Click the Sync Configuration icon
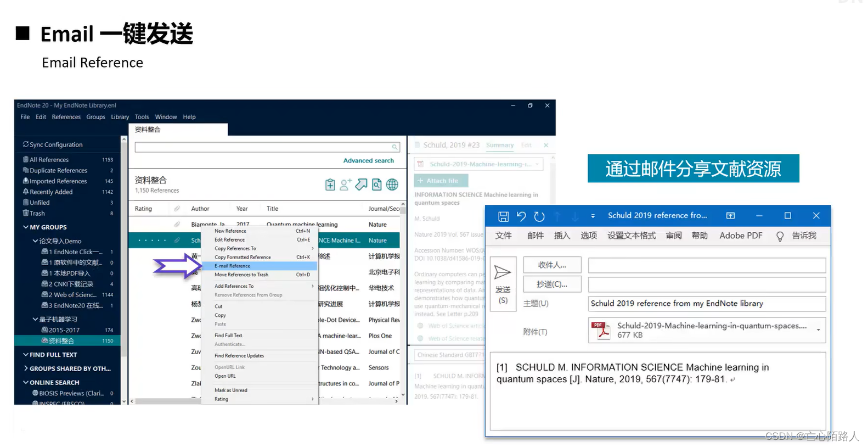The height and width of the screenshot is (447, 868). (x=26, y=144)
